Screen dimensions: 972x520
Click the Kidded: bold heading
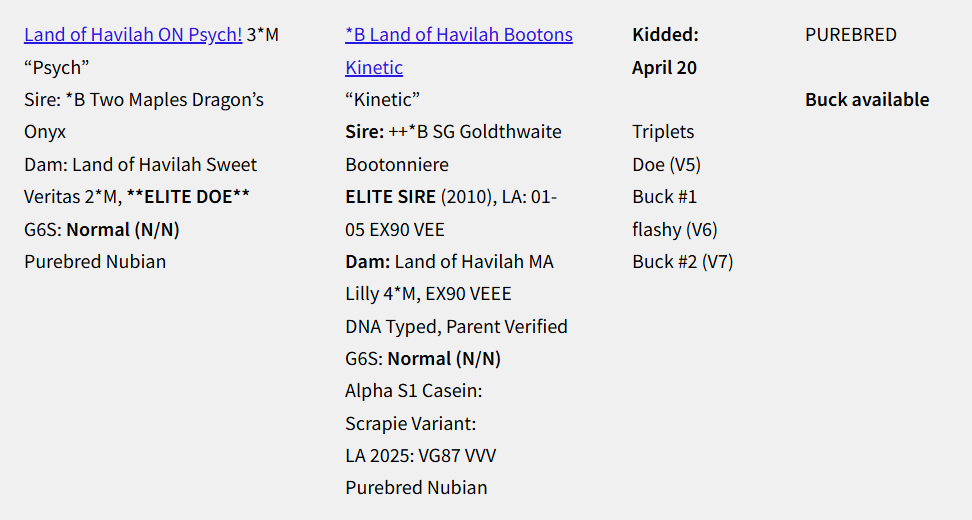[665, 35]
